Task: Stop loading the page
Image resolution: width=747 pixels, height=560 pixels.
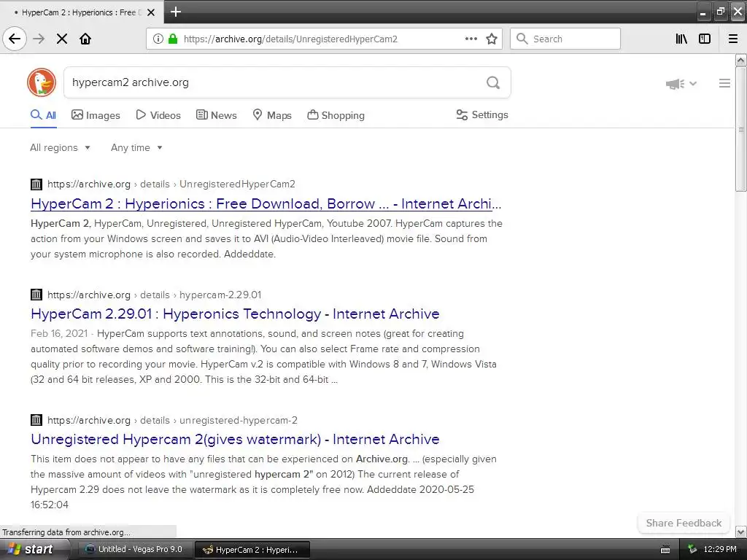Action: pyautogui.click(x=62, y=39)
